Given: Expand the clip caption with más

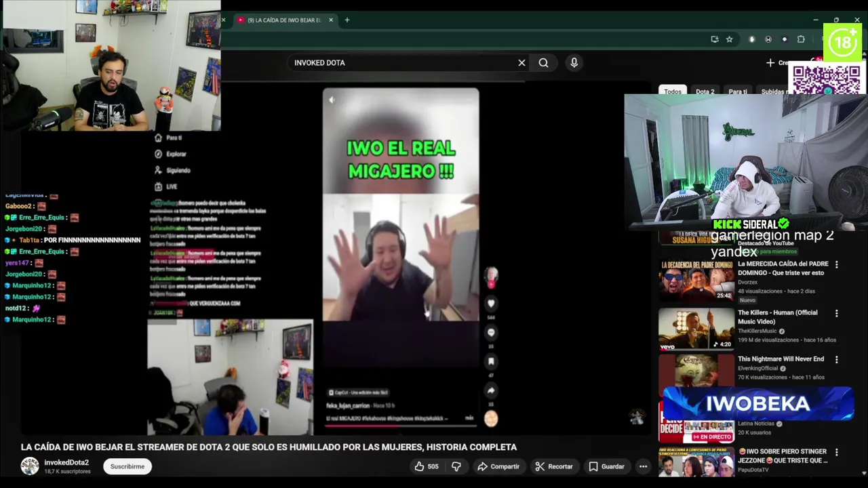Looking at the screenshot, I should (x=469, y=418).
